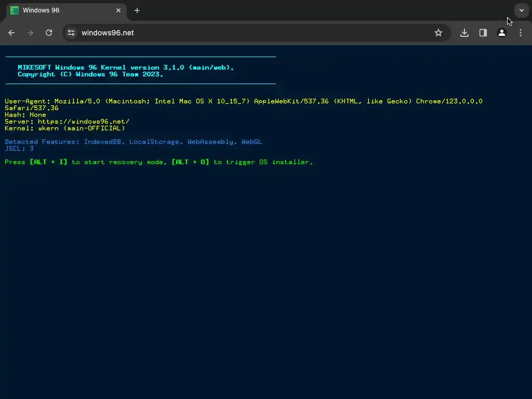Image resolution: width=532 pixels, height=399 pixels.
Task: Click the Server https://windows96.net/ line
Action: click(x=67, y=122)
